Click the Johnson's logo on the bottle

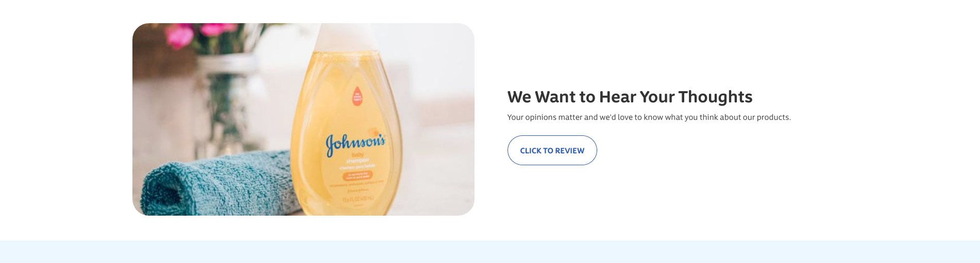point(356,143)
